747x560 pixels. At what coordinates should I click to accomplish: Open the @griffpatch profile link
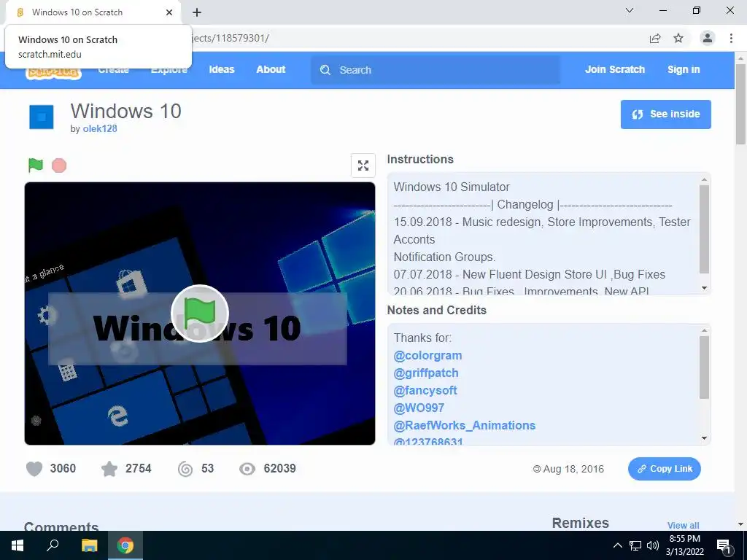pyautogui.click(x=426, y=373)
